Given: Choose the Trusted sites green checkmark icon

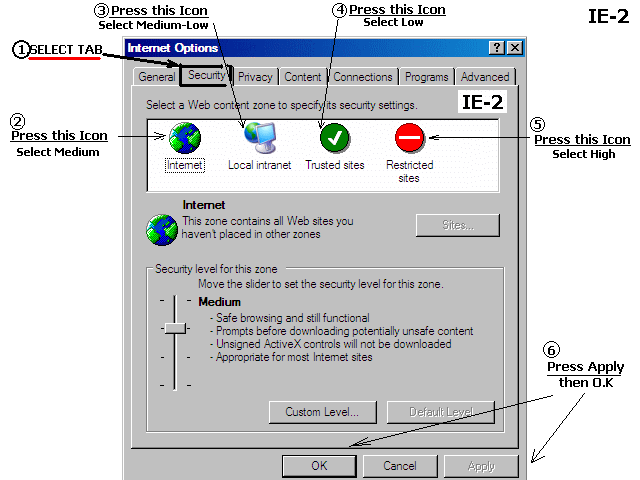Looking at the screenshot, I should click(335, 138).
